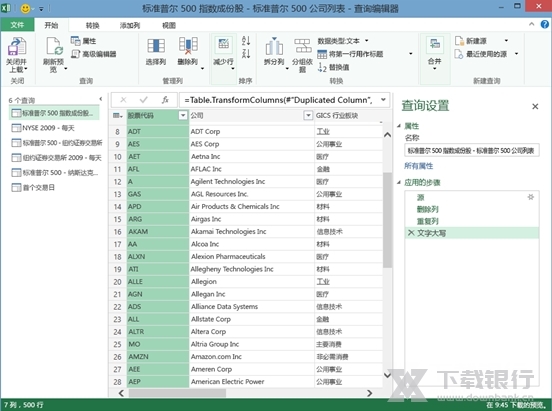Viewport: 552px width, 411px height.
Task: Click the Excel icon in the title bar
Action: pyautogui.click(x=6, y=8)
